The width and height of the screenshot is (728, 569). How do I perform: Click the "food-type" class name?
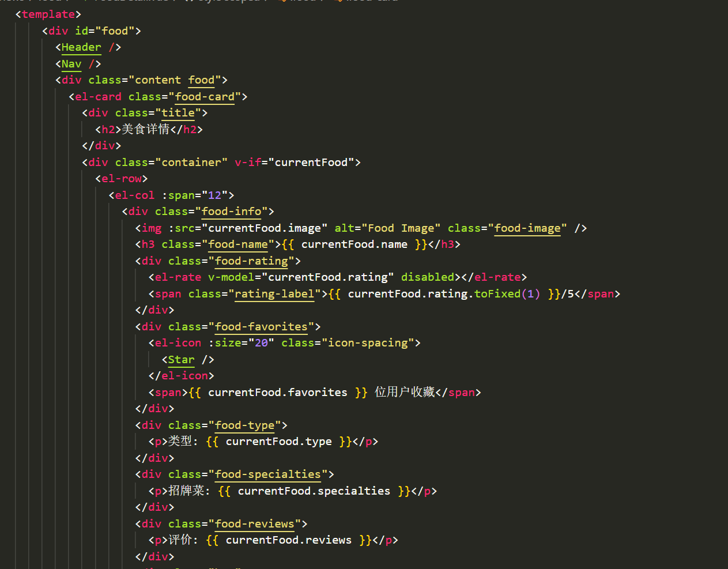244,425
